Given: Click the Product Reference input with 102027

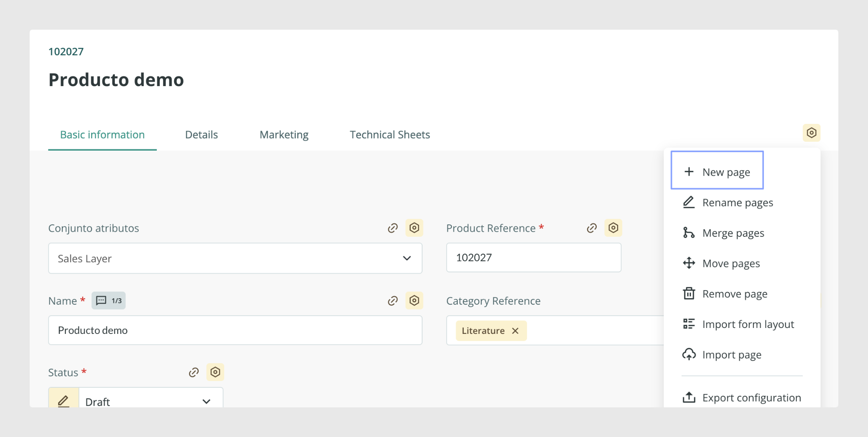Looking at the screenshot, I should click(534, 258).
